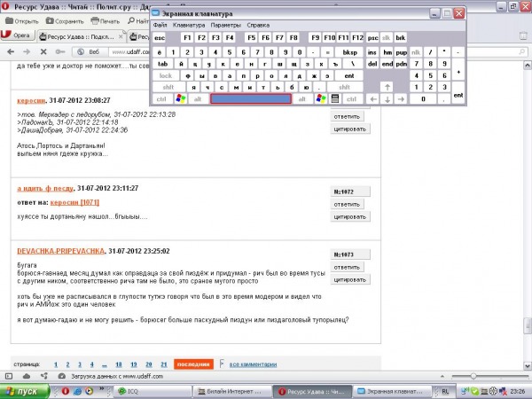
Task: Click the RL language indicator in the taskbar
Action: click(x=445, y=391)
